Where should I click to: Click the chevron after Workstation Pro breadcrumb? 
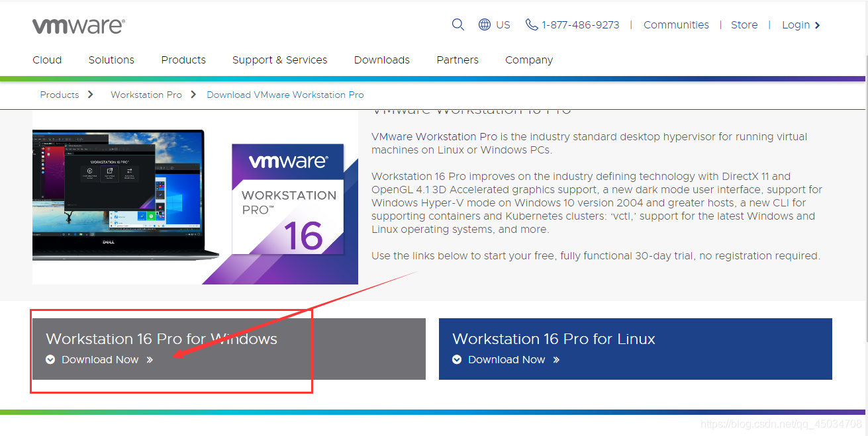coord(193,95)
